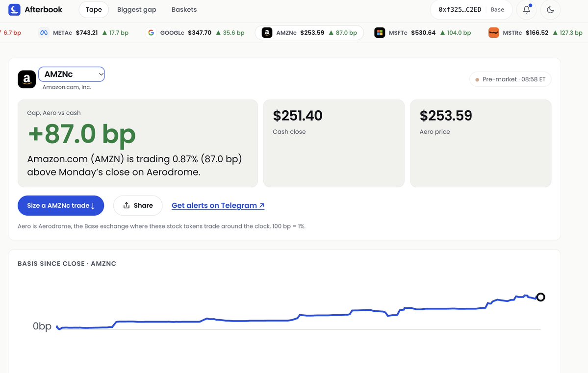This screenshot has width=588, height=373.
Task: Open the notifications bell
Action: (x=527, y=10)
